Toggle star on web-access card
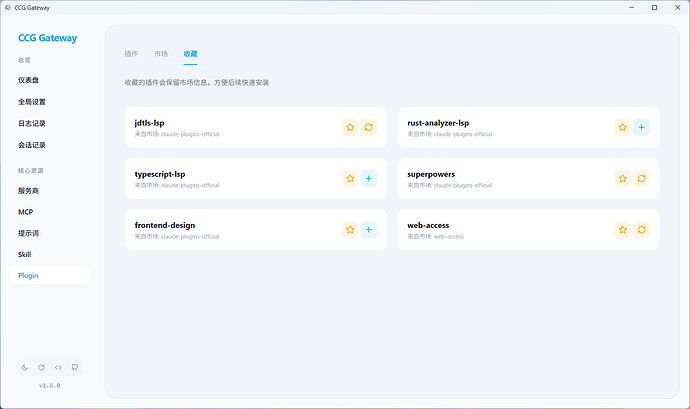Screen dimensions: 690x409 tap(623, 229)
